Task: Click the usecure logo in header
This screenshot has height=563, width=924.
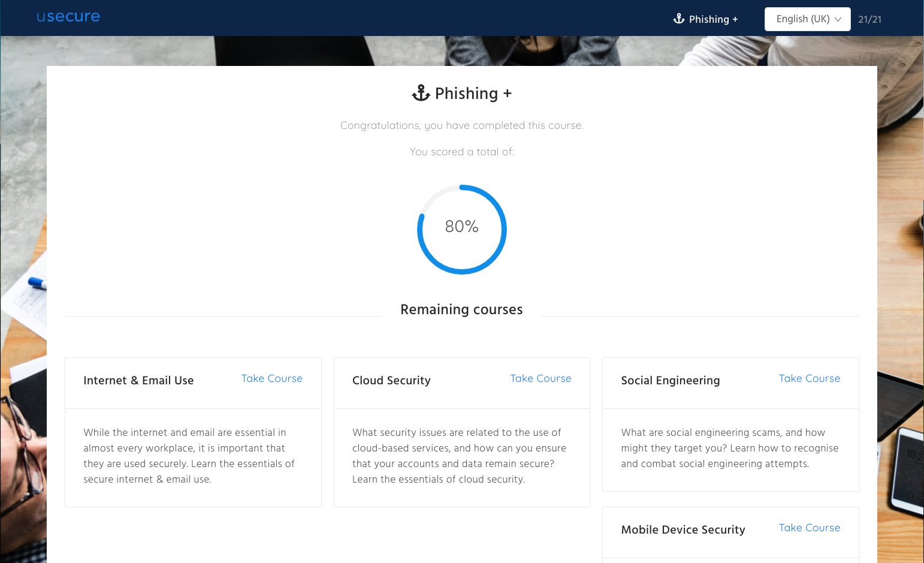Action: 68,17
